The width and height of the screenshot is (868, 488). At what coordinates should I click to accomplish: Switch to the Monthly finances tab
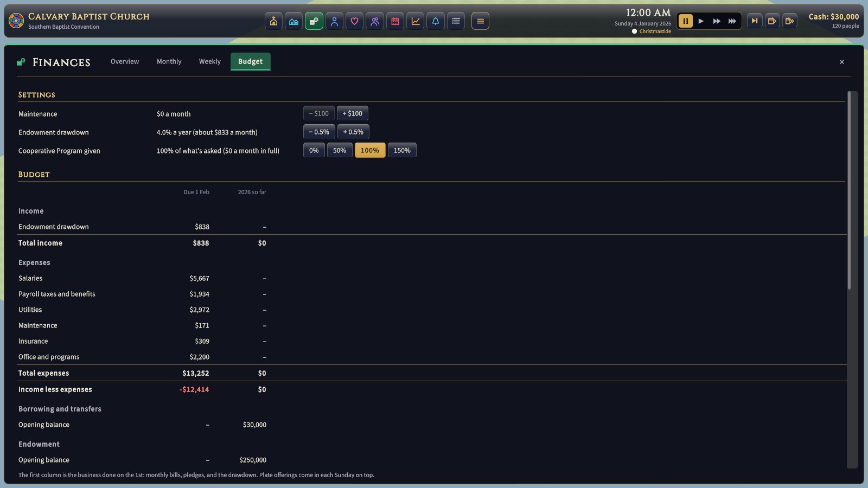tap(169, 61)
